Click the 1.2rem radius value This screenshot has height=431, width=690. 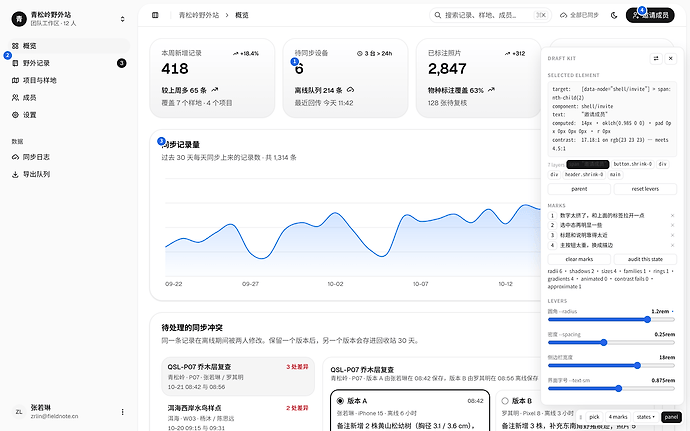(x=661, y=311)
